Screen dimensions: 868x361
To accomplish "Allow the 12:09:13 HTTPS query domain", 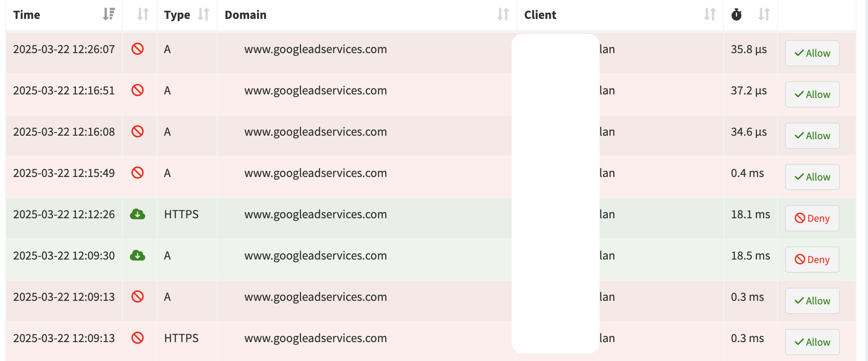I will point(812,342).
